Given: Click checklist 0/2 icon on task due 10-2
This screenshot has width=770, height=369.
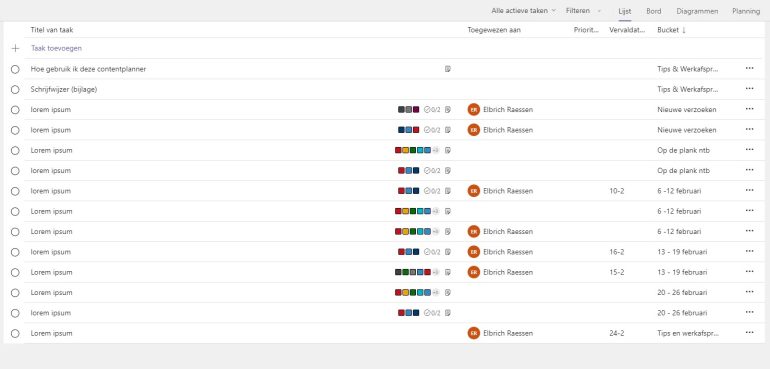Looking at the screenshot, I should 432,191.
